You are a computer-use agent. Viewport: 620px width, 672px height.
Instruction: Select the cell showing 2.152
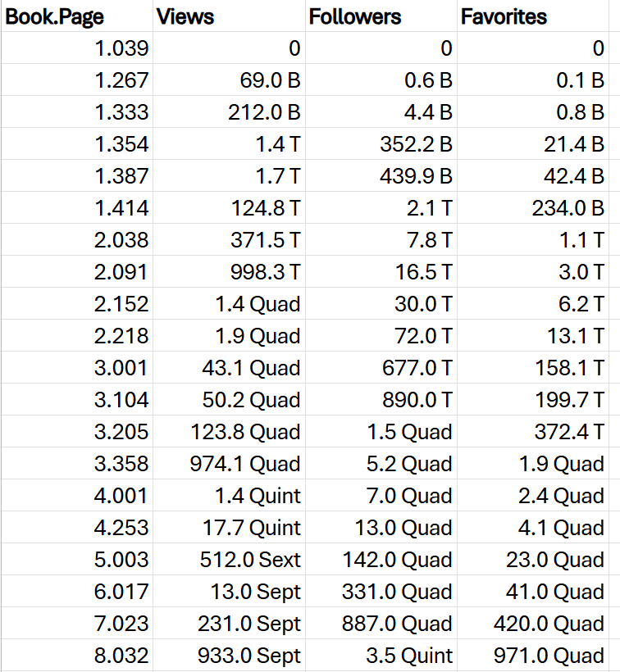pyautogui.click(x=77, y=303)
